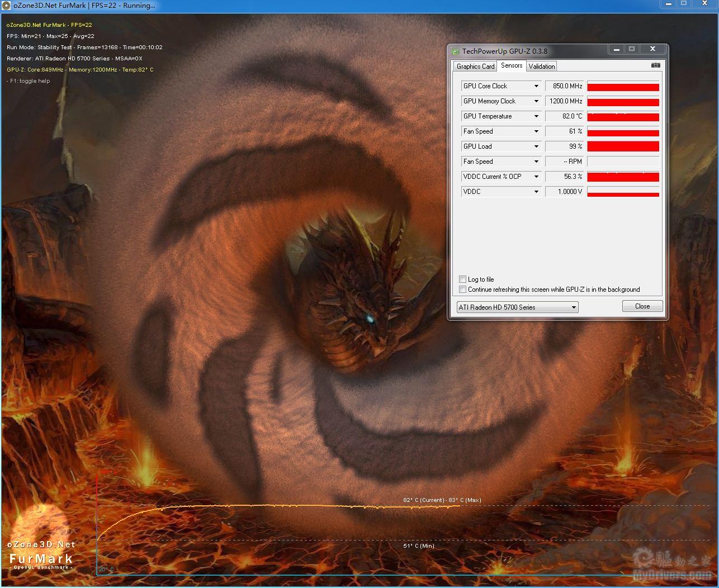
Task: Switch to the Graphics Card tab
Action: (475, 67)
